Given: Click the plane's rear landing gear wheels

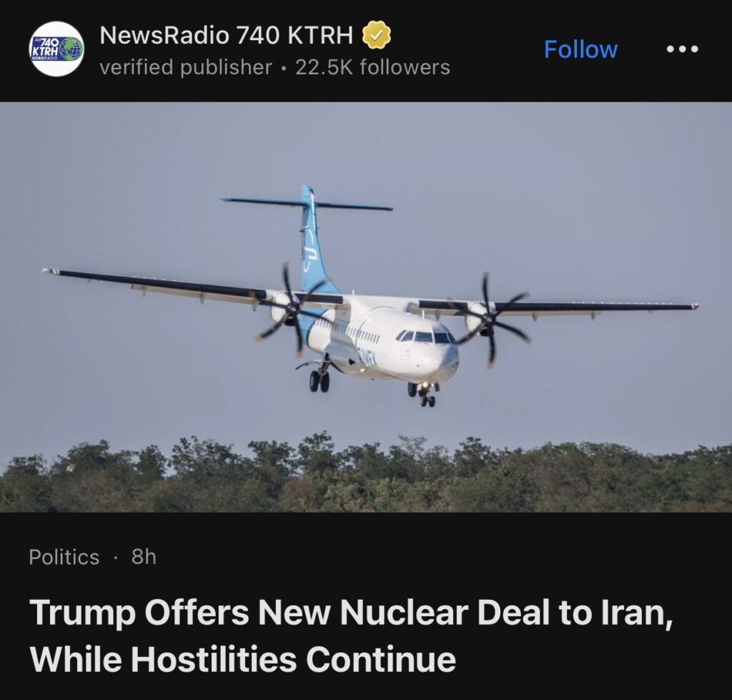Looking at the screenshot, I should (320, 380).
